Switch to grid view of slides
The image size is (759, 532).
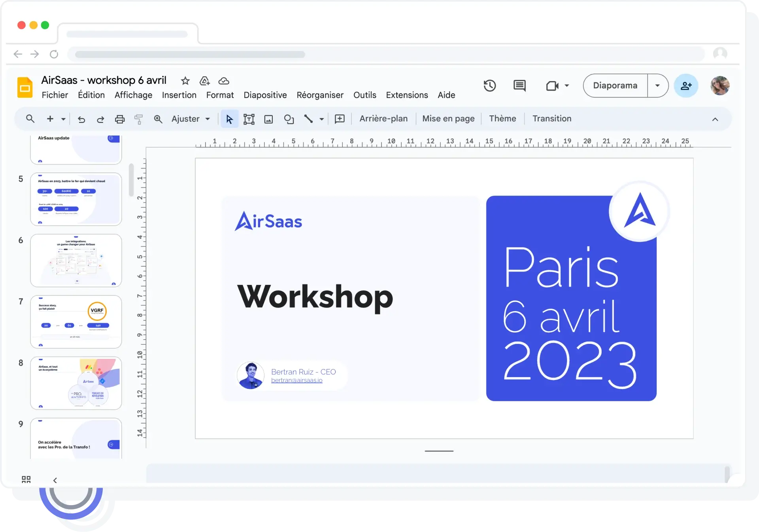(26, 479)
